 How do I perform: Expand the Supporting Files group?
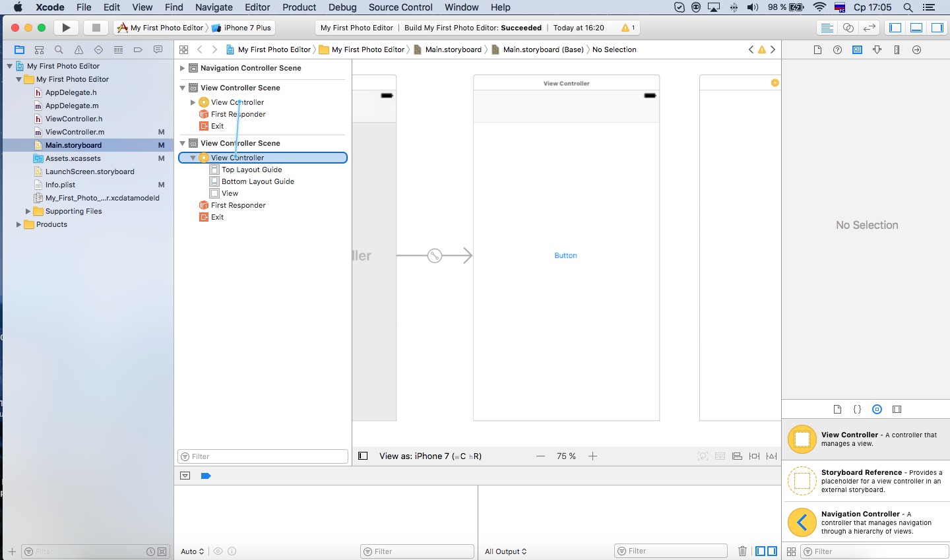[x=28, y=211]
